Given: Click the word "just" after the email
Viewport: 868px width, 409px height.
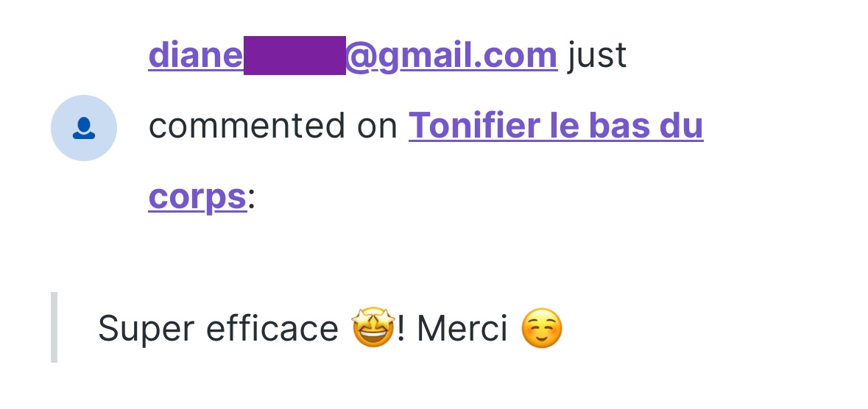Looking at the screenshot, I should coord(597,55).
